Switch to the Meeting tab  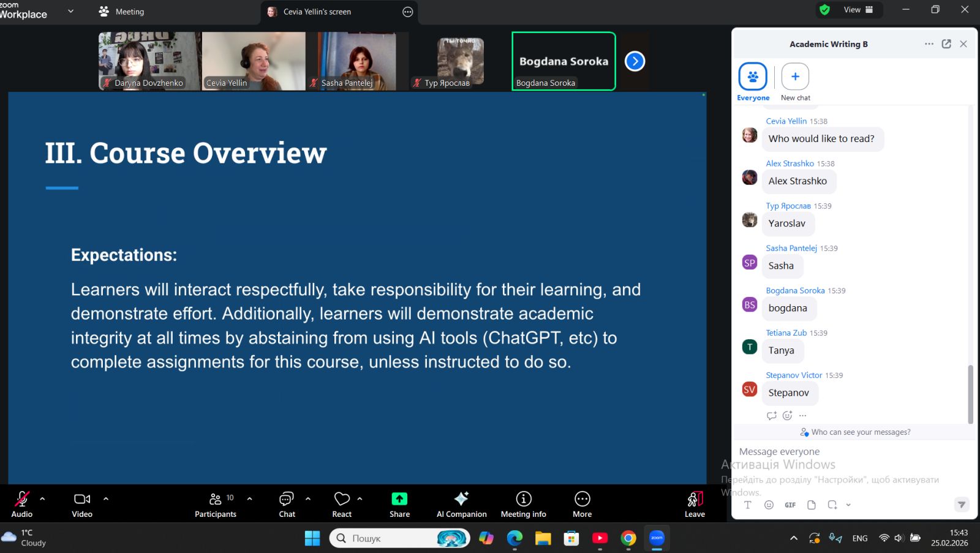pyautogui.click(x=122, y=12)
